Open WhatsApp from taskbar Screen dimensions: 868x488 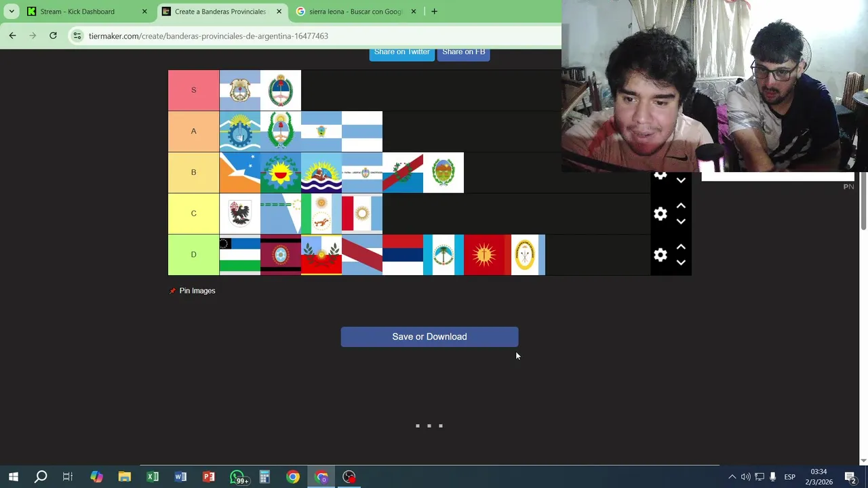237,476
